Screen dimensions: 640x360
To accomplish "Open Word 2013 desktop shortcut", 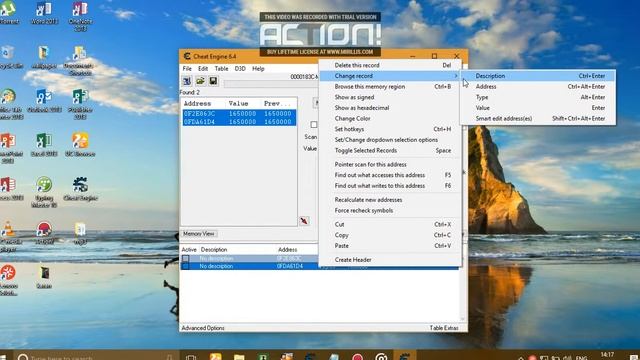I will 44,13.
